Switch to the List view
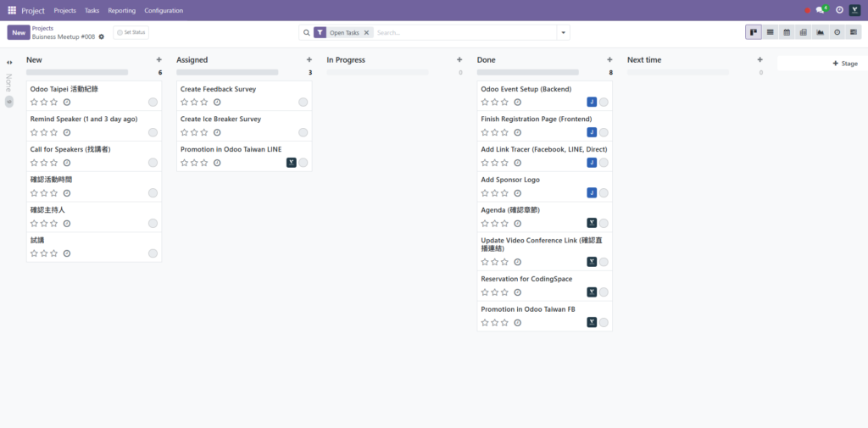 click(x=770, y=32)
